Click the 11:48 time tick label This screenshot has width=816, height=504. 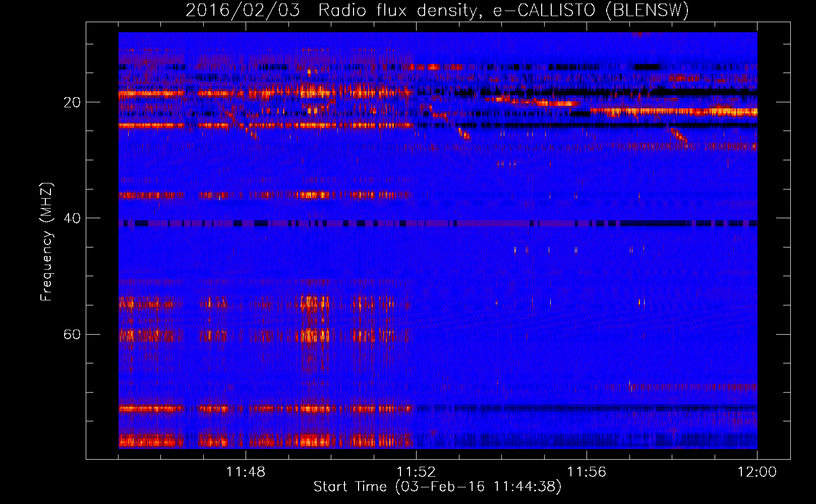[x=246, y=472]
